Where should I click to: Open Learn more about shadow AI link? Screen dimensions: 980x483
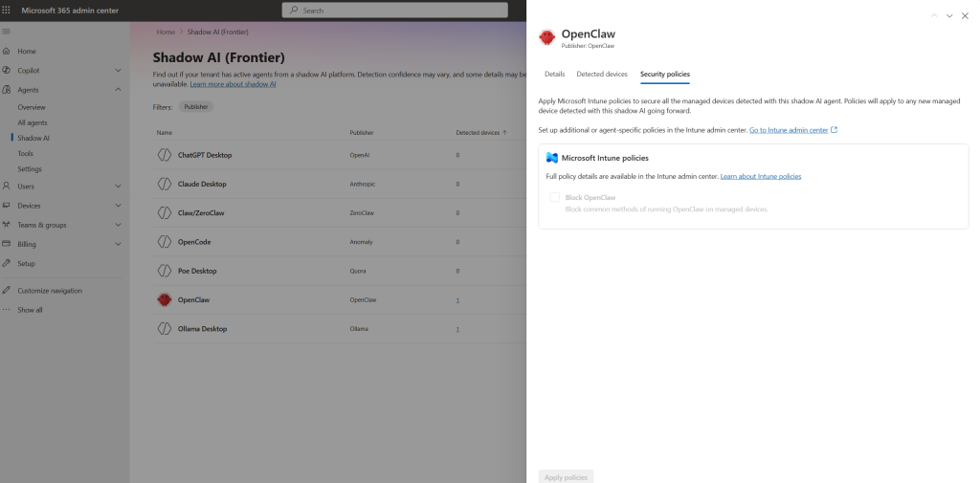point(233,84)
